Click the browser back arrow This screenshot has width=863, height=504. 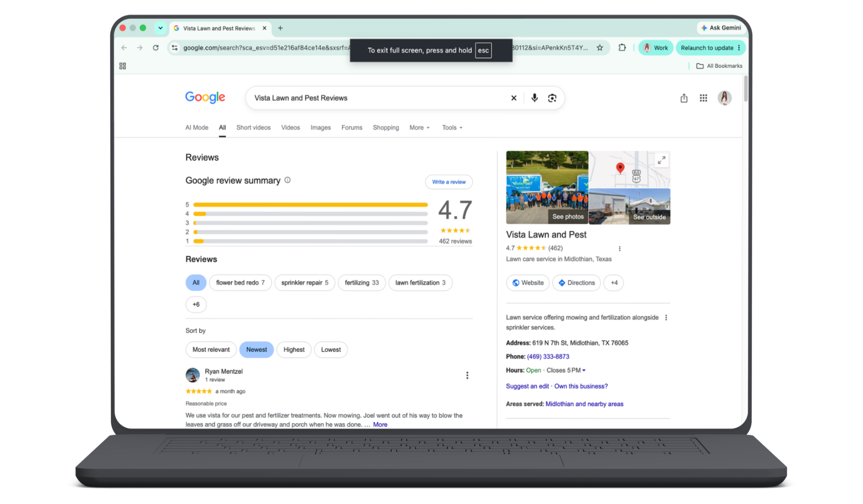click(124, 48)
